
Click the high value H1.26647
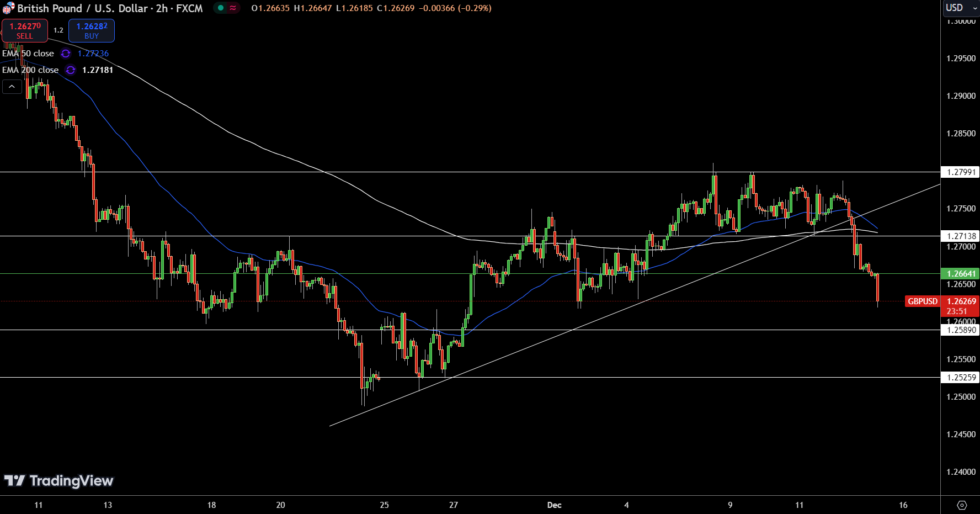313,8
